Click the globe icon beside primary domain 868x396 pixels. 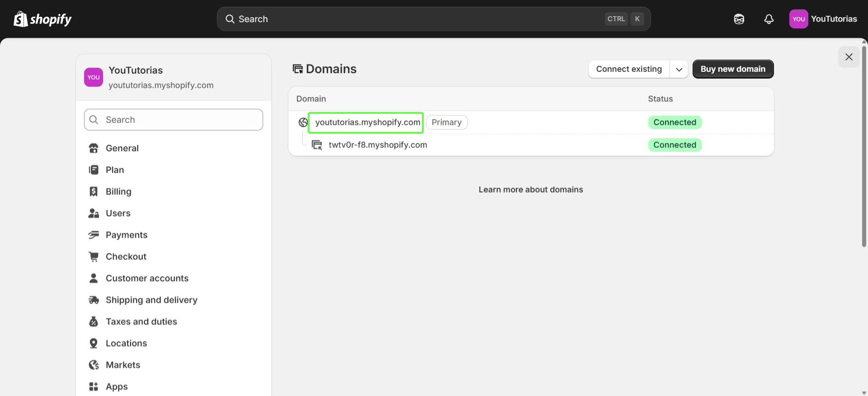[x=303, y=122]
